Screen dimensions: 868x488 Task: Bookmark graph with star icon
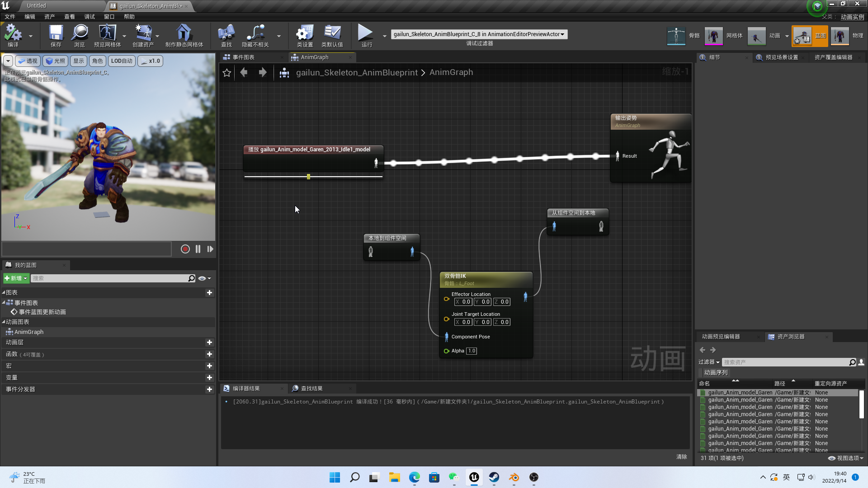[x=227, y=73]
